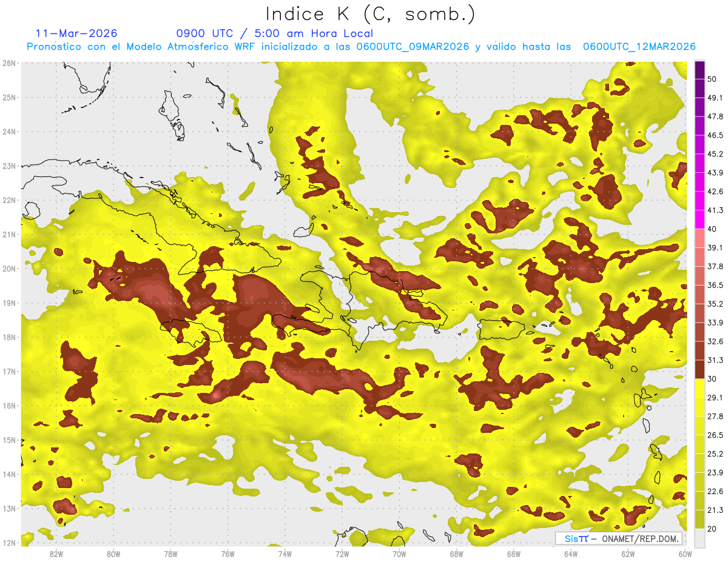Select the latitude tick label "14N"
The height and width of the screenshot is (562, 728).
pos(9,474)
